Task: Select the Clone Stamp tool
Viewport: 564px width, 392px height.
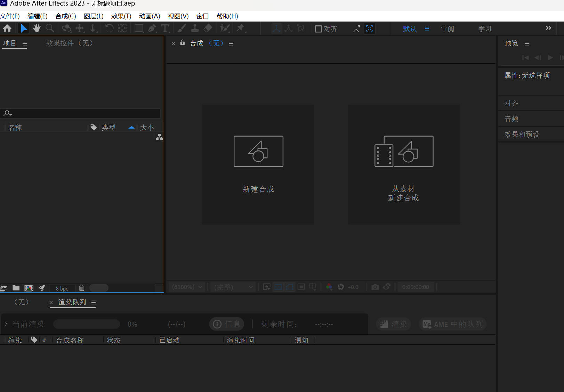Action: pos(194,28)
